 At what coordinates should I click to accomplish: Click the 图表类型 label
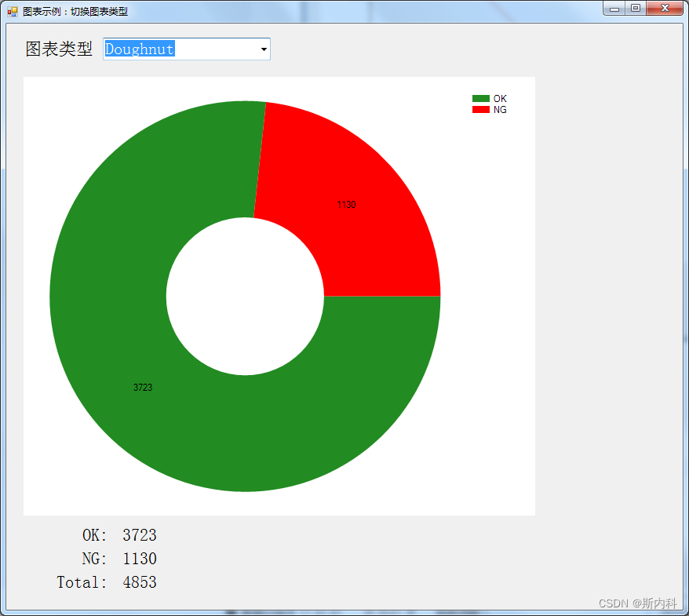coord(59,49)
